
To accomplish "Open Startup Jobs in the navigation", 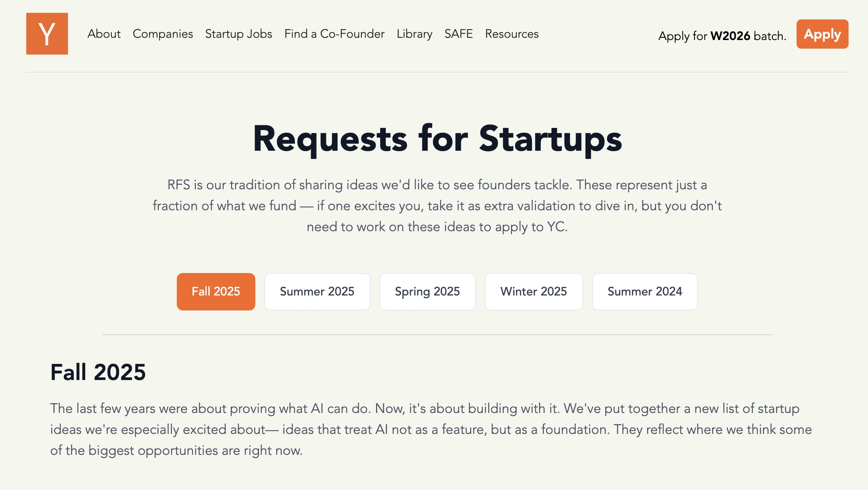I will [238, 34].
